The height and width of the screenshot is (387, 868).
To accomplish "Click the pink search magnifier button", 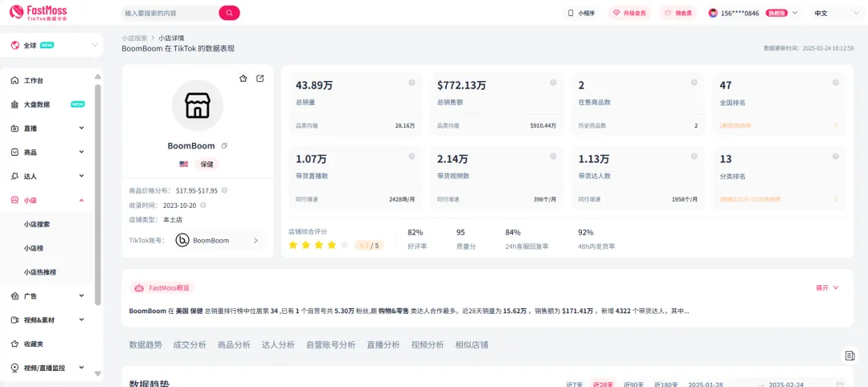I will point(229,13).
